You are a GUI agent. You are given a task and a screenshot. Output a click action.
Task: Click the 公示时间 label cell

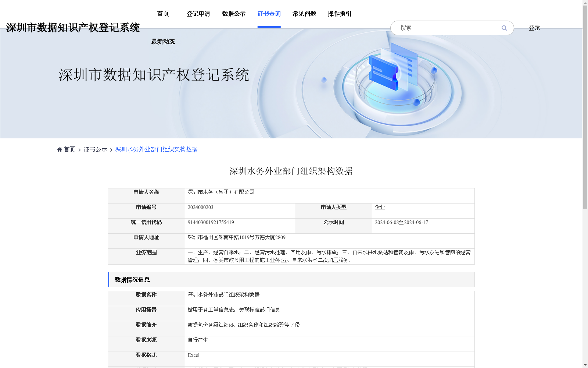pyautogui.click(x=334, y=226)
